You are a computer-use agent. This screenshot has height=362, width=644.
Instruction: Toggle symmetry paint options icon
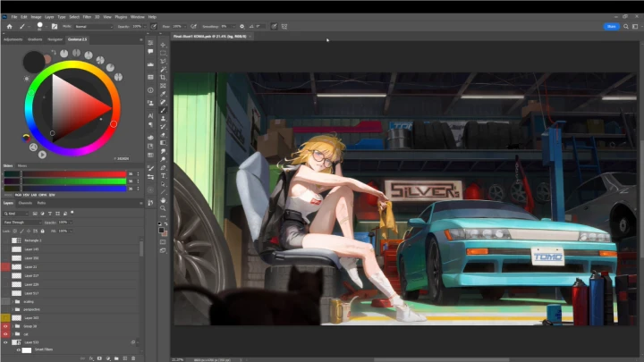coord(284,26)
